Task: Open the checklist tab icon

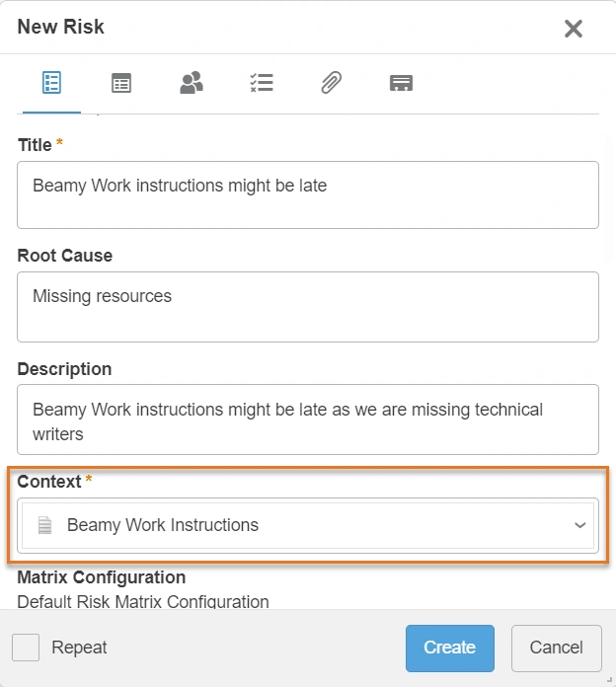Action: tap(261, 83)
